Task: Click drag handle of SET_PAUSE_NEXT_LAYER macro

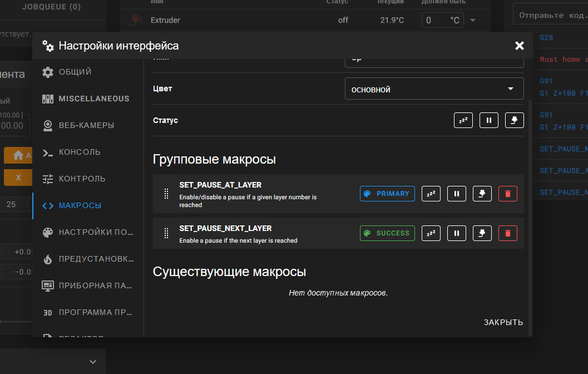Action: pyautogui.click(x=166, y=233)
